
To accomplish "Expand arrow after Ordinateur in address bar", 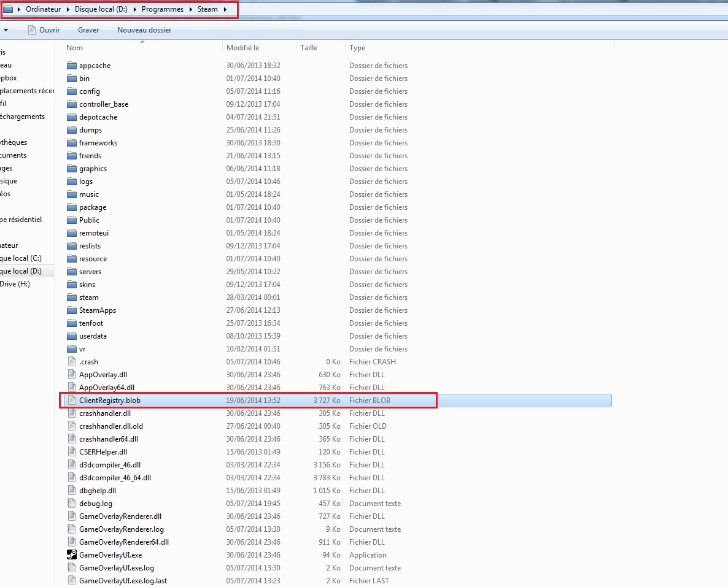I will pos(68,9).
